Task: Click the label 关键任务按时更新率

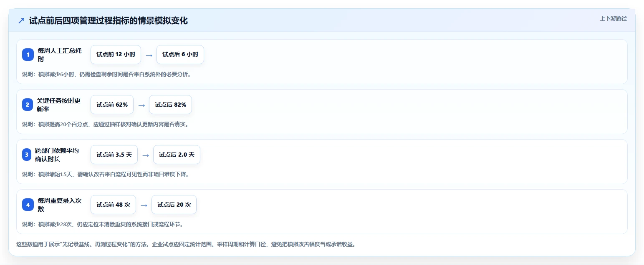Action: 58,105
